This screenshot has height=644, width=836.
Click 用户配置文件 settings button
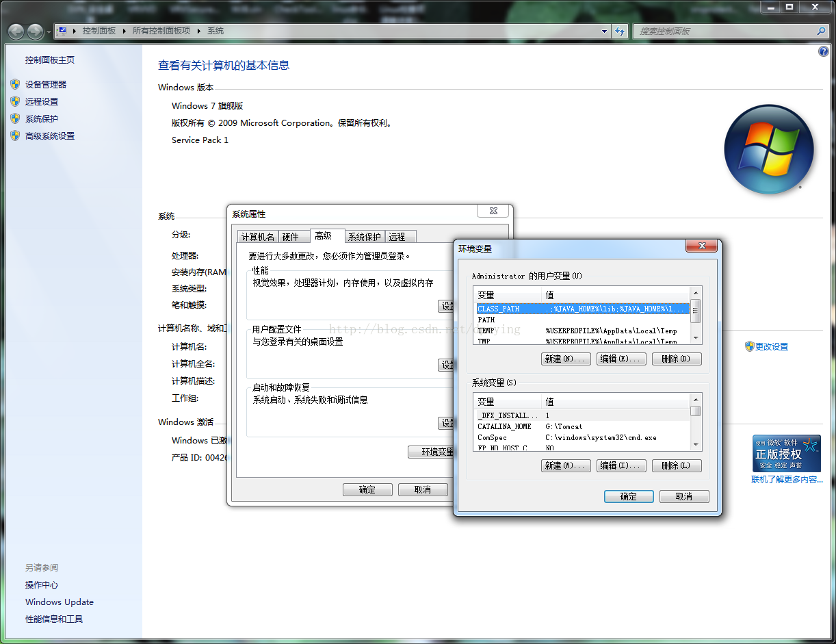pos(446,365)
